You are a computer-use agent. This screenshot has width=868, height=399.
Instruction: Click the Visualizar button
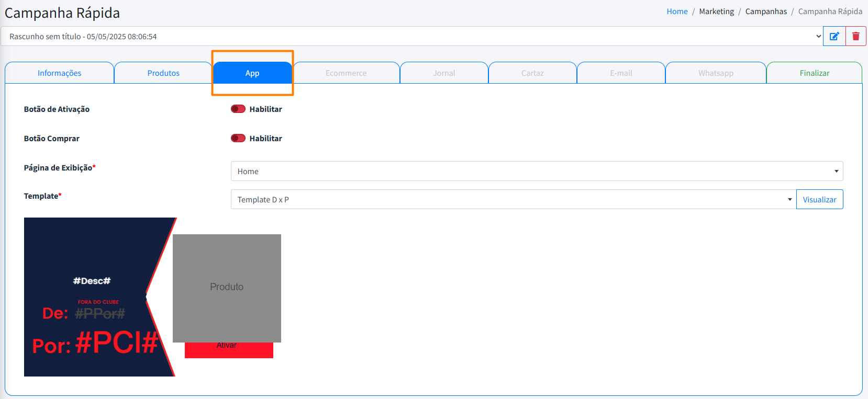(x=819, y=199)
